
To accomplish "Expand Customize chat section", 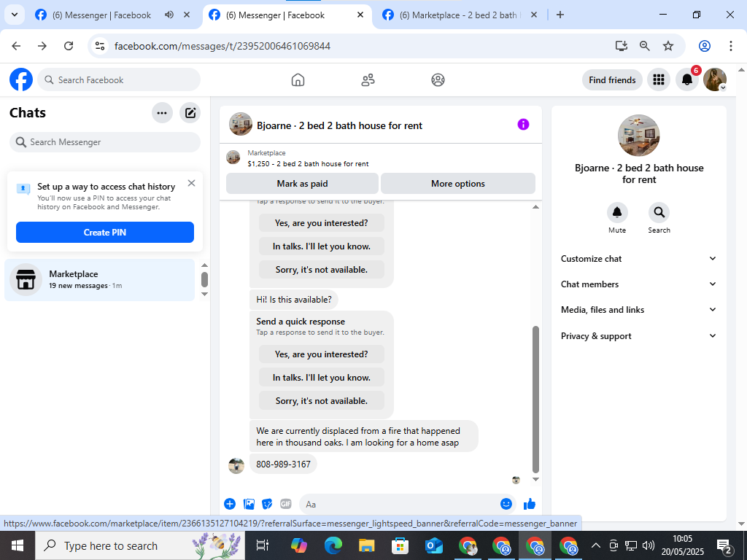I will click(638, 259).
